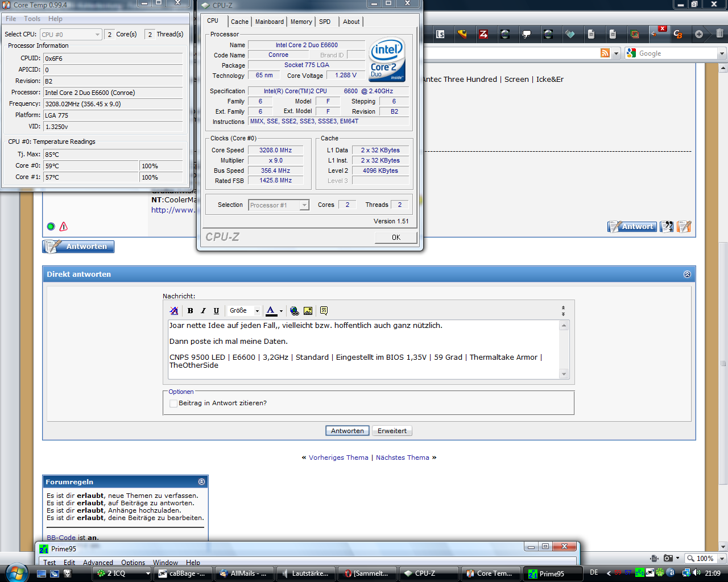Switch to Memory tab in CPU-Z
The width and height of the screenshot is (728, 582).
click(x=301, y=22)
